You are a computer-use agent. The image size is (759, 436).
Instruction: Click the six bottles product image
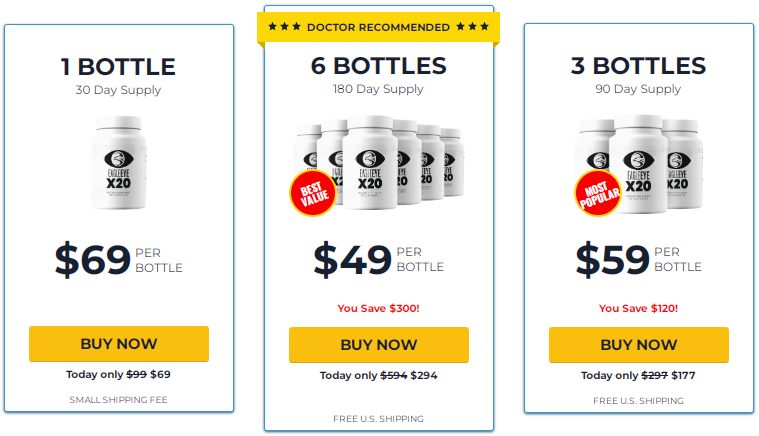pyautogui.click(x=379, y=163)
